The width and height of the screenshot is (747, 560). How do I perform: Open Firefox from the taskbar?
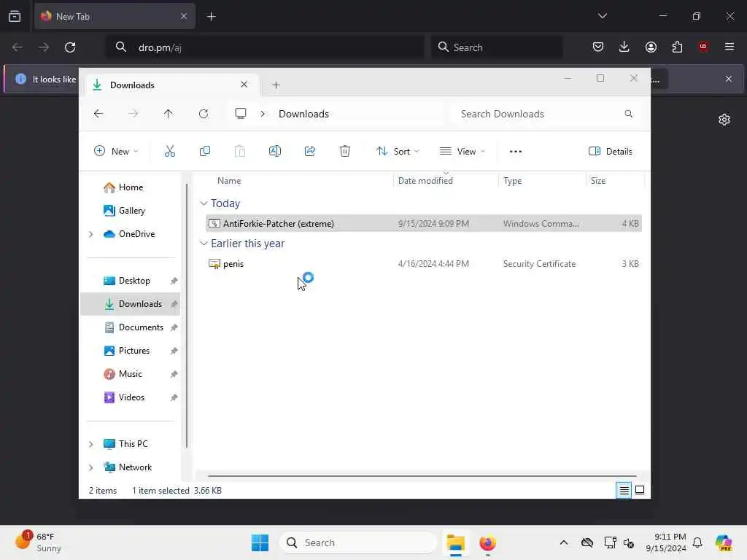click(x=487, y=542)
